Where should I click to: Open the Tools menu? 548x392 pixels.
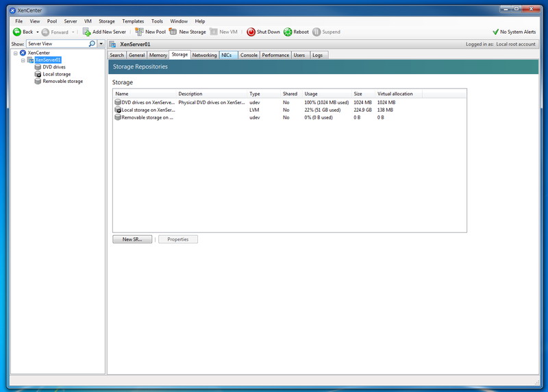(x=157, y=21)
